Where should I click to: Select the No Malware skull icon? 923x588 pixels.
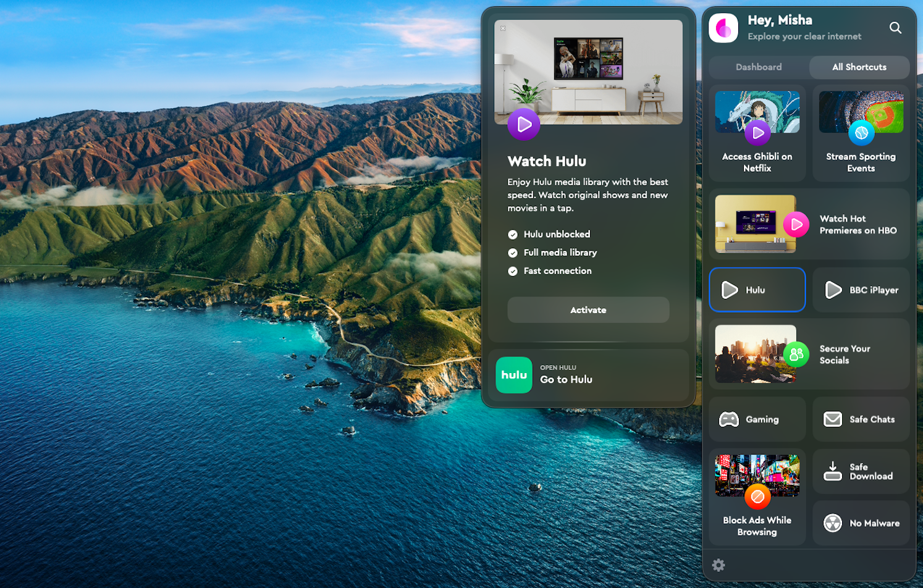coord(832,523)
